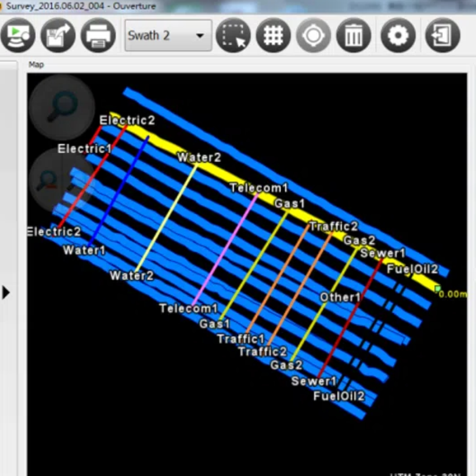The height and width of the screenshot is (476, 476).
Task: Click the exit door icon
Action: point(442,36)
